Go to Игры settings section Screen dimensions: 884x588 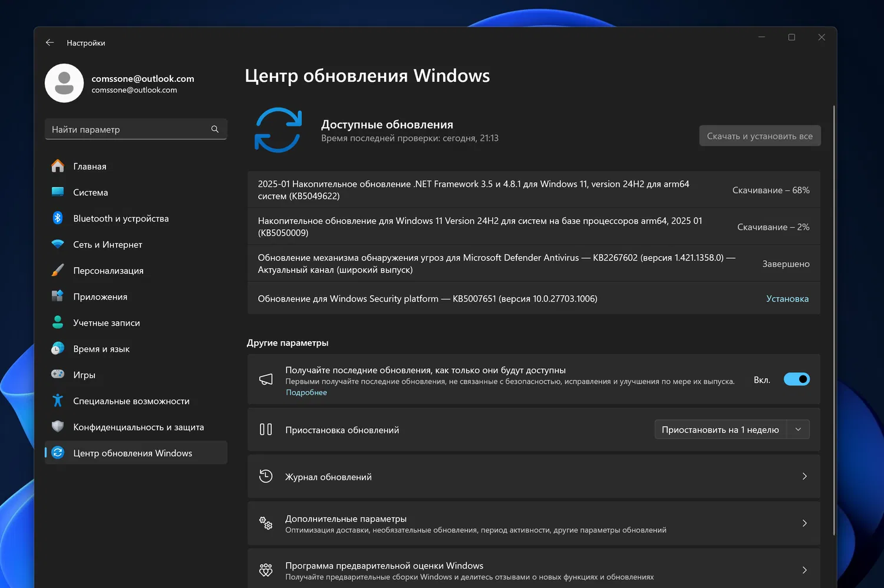136,375
